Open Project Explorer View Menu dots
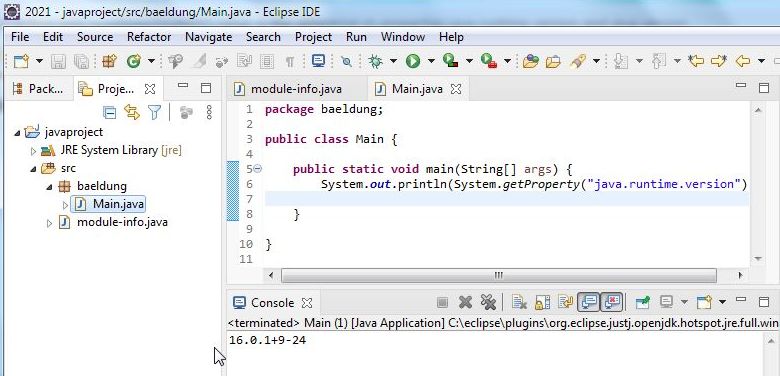Viewport: 780px width, 376px height. (209, 112)
